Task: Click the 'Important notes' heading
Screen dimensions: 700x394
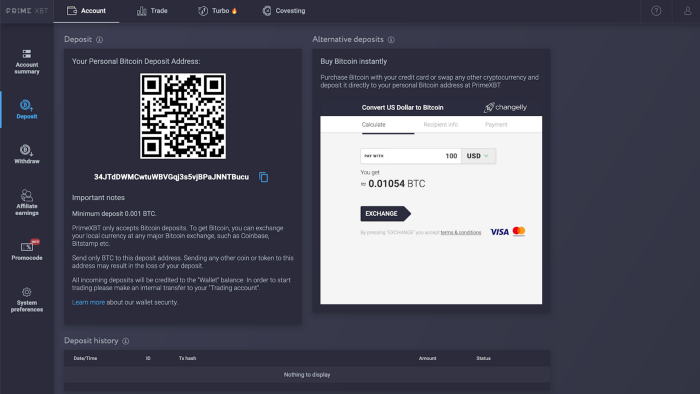Action: tap(98, 197)
